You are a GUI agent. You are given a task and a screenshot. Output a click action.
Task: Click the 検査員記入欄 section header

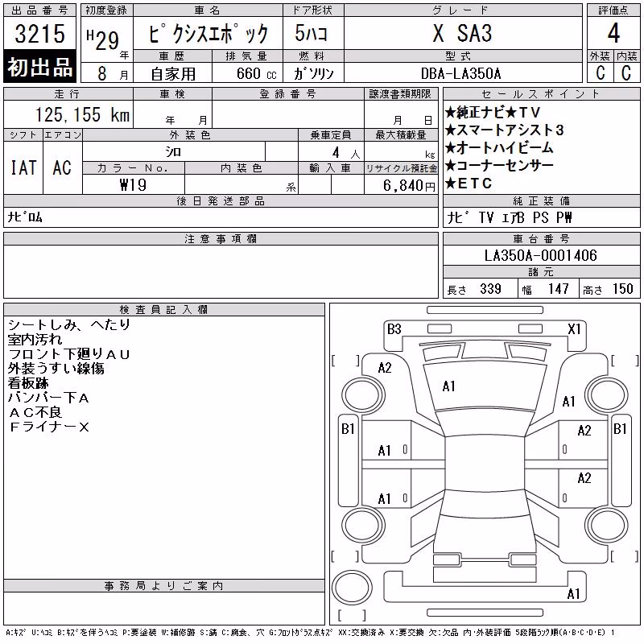(x=163, y=310)
